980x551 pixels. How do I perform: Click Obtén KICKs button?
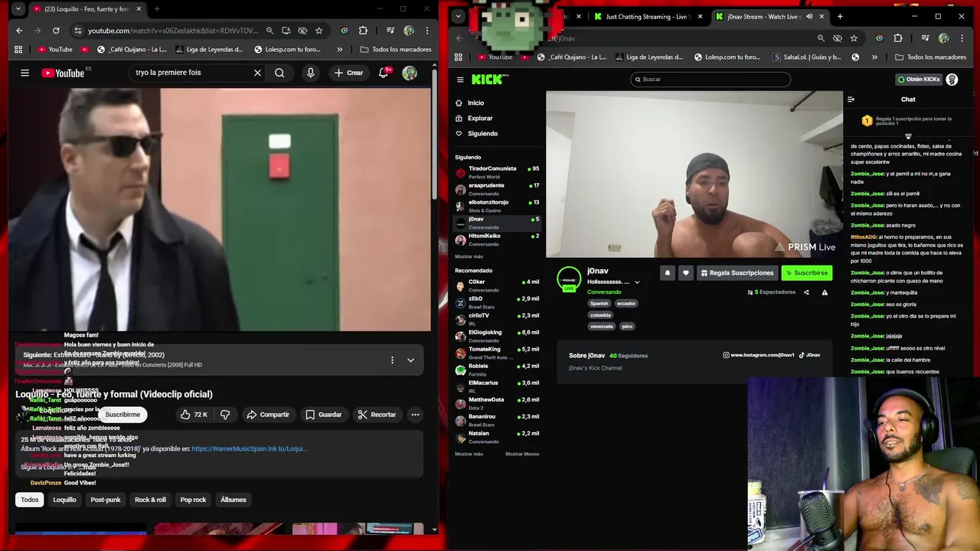click(x=919, y=80)
